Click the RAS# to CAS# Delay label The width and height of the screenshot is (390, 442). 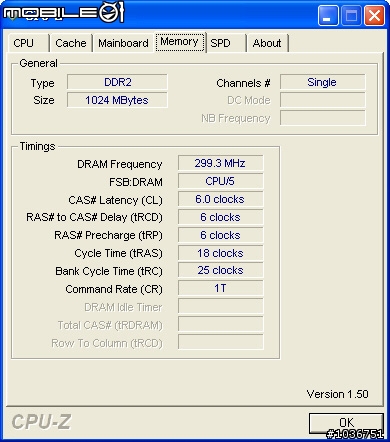click(94, 217)
